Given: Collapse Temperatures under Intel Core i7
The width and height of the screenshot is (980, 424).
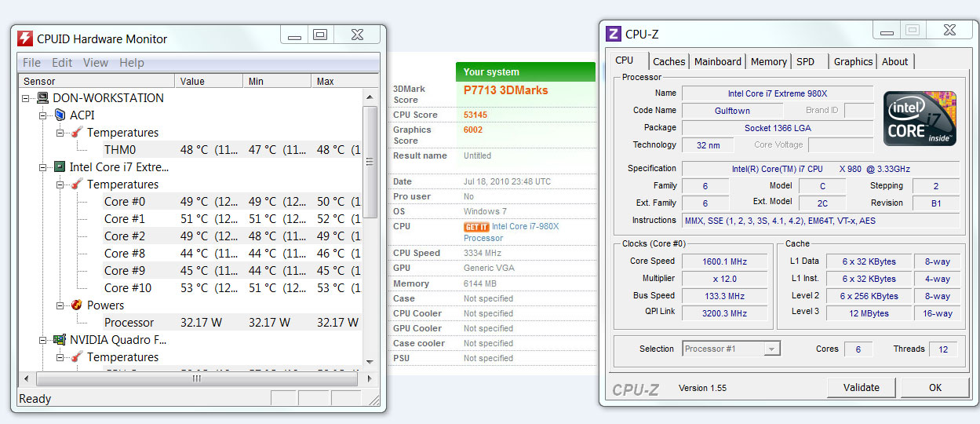Looking at the screenshot, I should click(60, 185).
